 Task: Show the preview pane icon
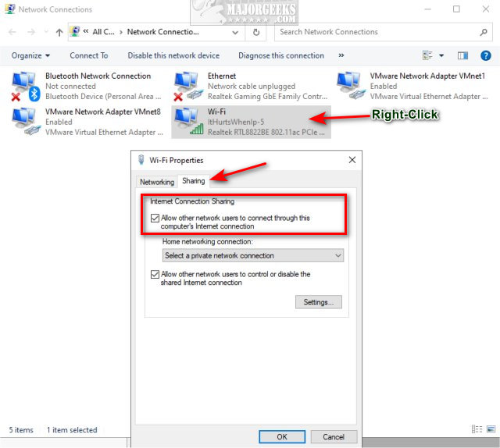click(462, 55)
